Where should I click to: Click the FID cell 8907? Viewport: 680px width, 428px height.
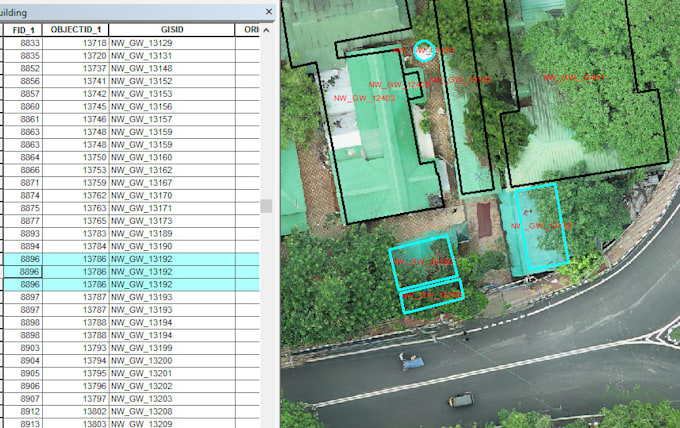[23, 399]
